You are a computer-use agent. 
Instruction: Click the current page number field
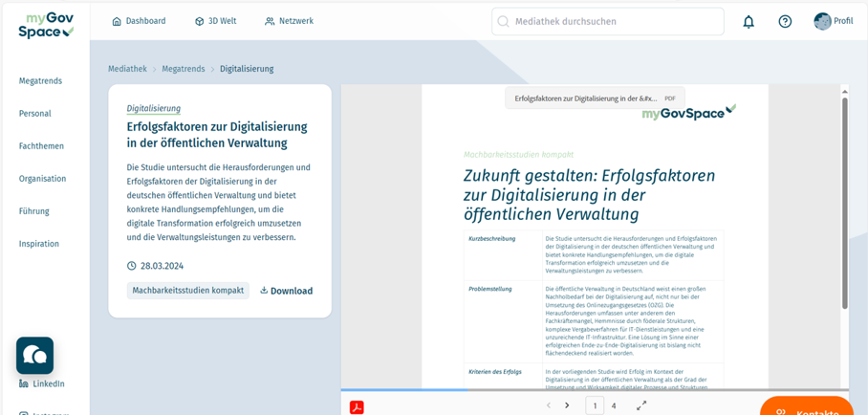pos(595,405)
